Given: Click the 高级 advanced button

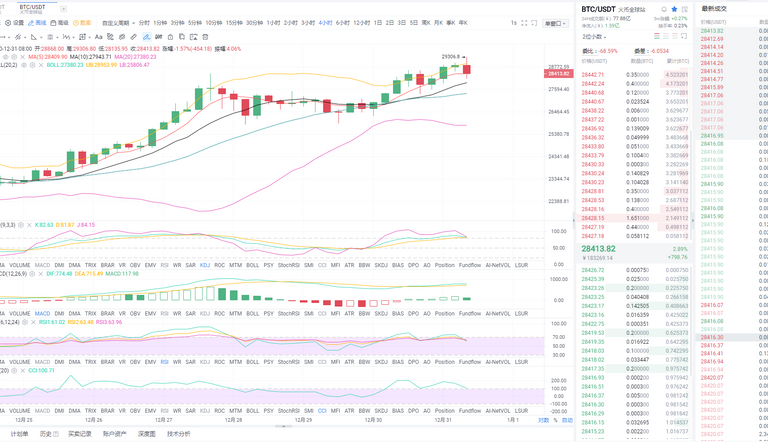Looking at the screenshot, I should (60, 23).
